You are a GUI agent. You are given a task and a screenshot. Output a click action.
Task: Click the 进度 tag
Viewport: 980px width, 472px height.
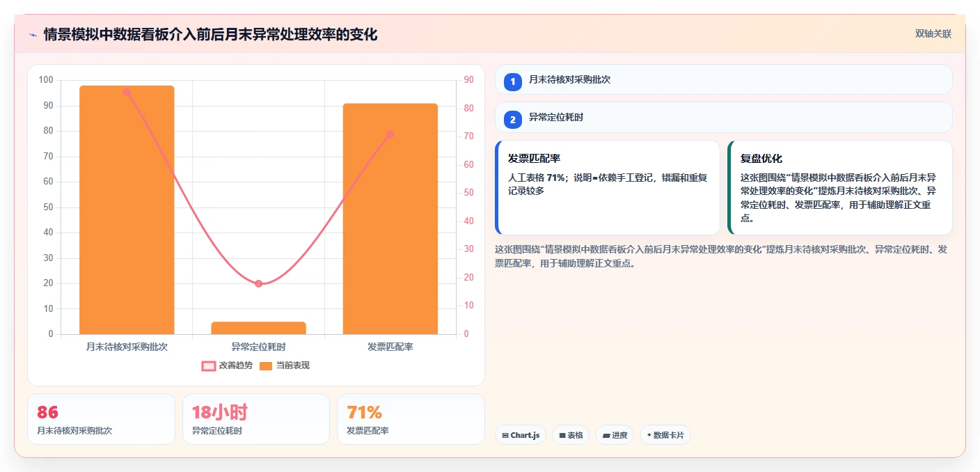[615, 435]
